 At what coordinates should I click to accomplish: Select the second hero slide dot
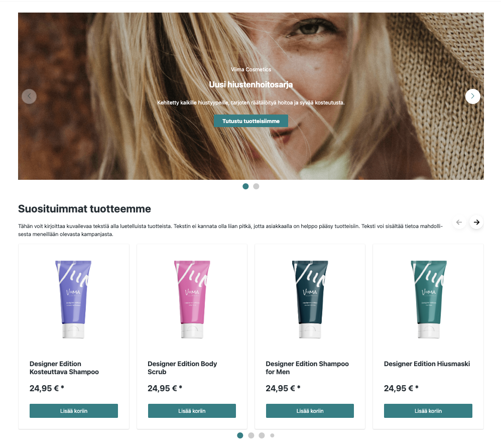[x=256, y=186]
